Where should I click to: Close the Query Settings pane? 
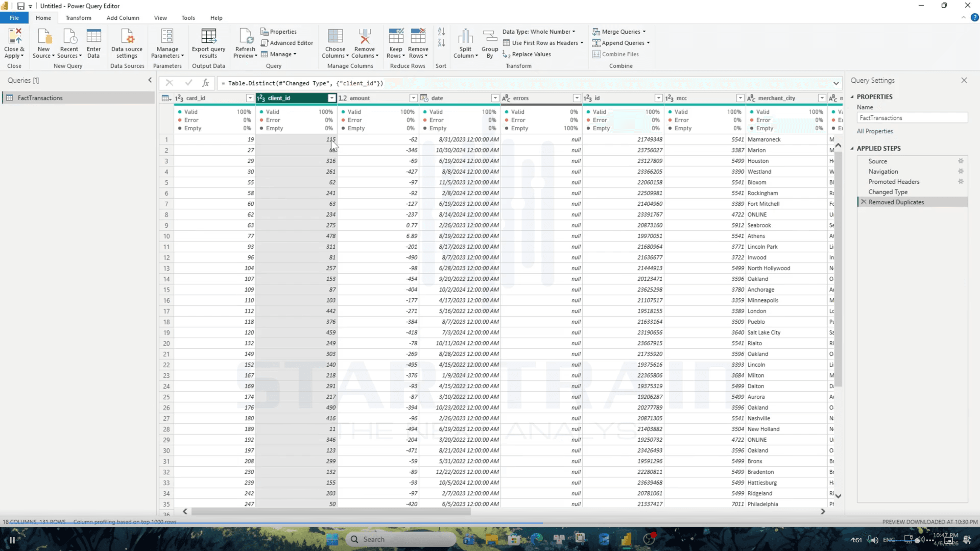point(964,80)
